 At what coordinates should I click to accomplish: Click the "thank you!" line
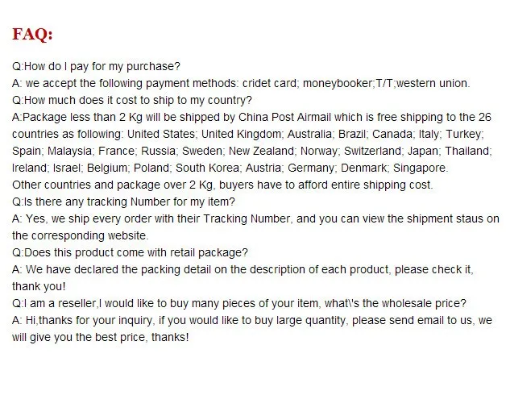[x=39, y=286]
